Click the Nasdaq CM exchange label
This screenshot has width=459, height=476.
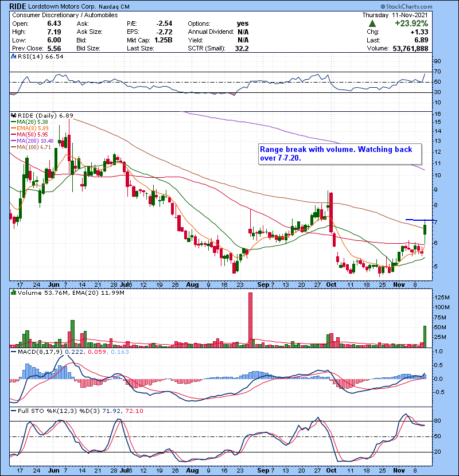pos(114,7)
